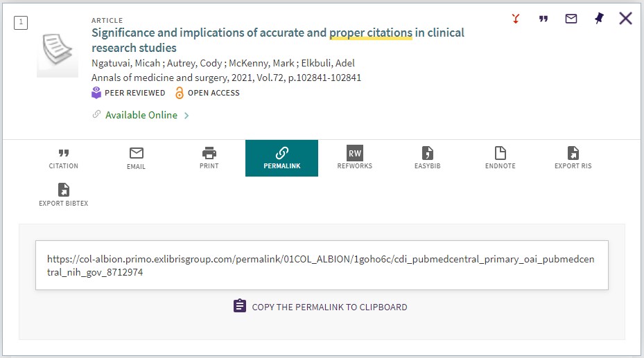Click the top-right quotation mark citation icon
This screenshot has width=644, height=358.
[x=543, y=19]
